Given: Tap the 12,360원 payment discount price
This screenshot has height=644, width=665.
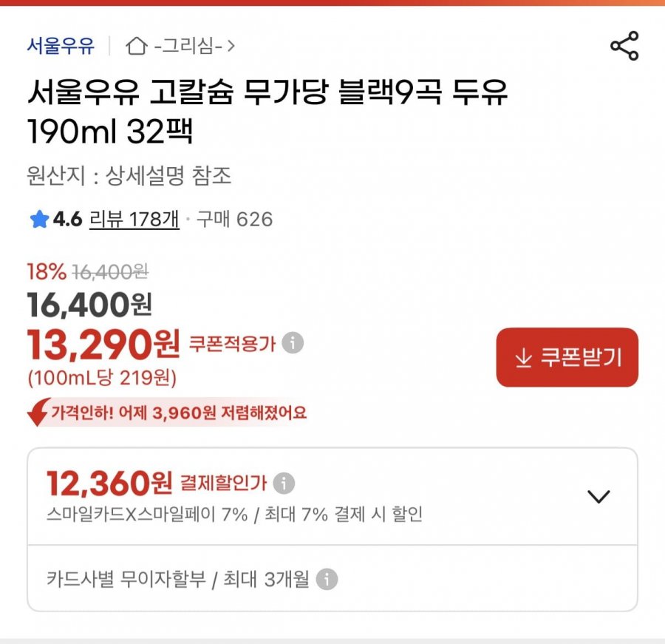Looking at the screenshot, I should click(x=109, y=484).
